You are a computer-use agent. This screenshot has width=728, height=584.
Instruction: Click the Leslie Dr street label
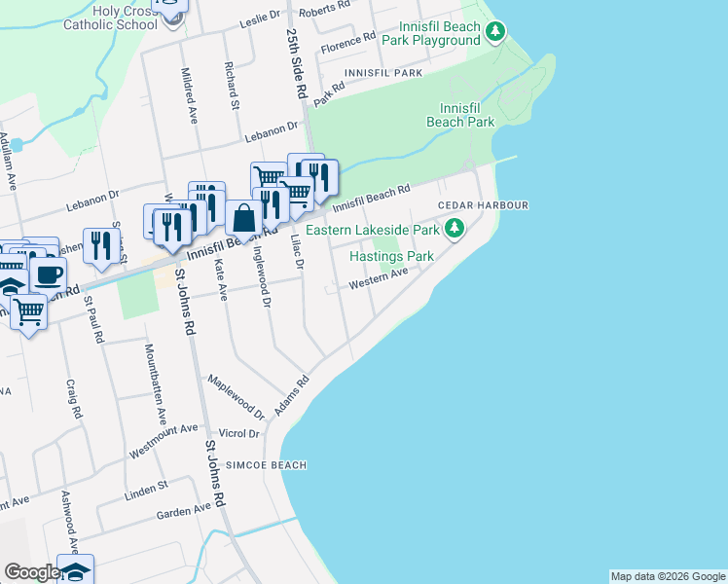click(x=260, y=18)
